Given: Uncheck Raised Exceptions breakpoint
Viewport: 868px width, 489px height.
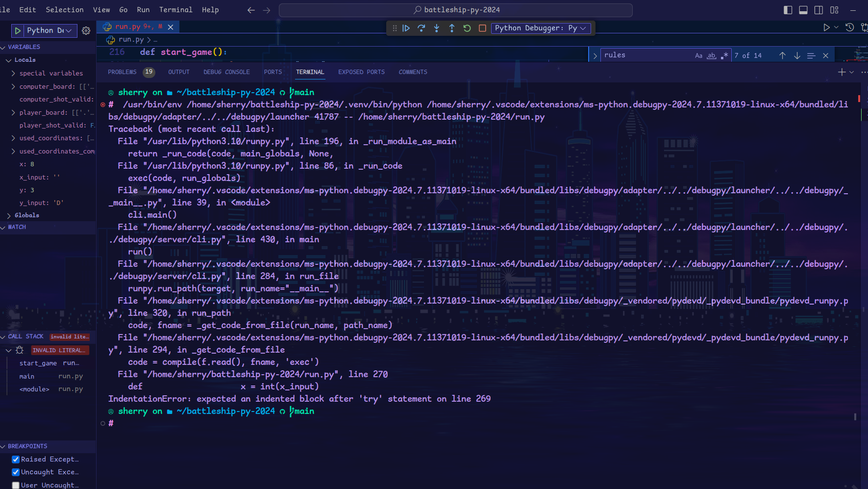Looking at the screenshot, I should pyautogui.click(x=16, y=460).
